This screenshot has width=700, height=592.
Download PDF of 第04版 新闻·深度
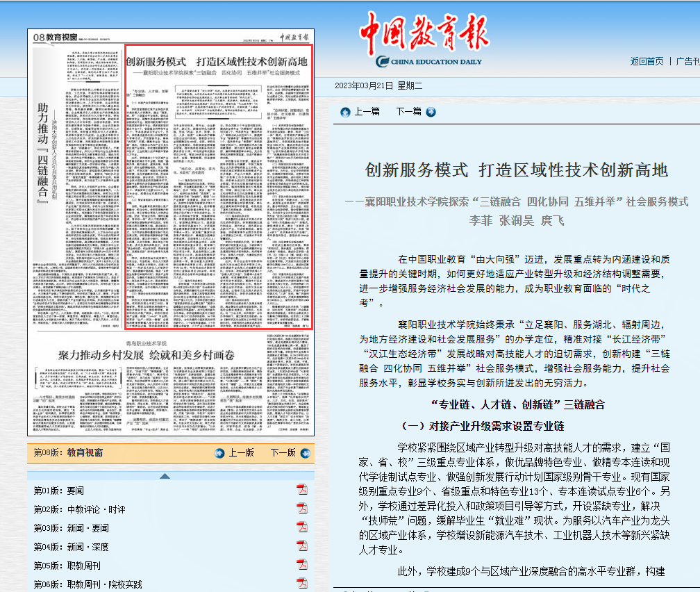point(302,546)
